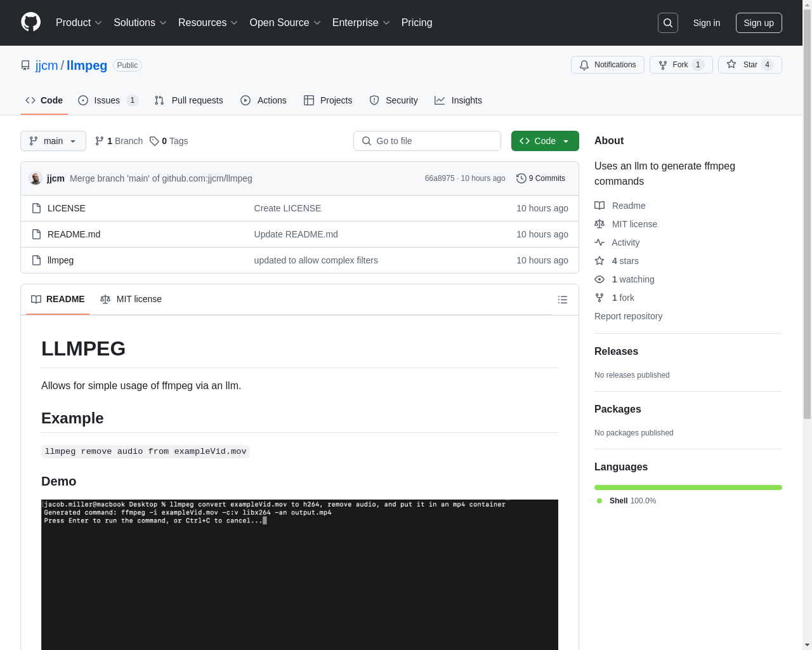This screenshot has height=650, width=812.
Task: Open the Code tab
Action: tap(44, 100)
